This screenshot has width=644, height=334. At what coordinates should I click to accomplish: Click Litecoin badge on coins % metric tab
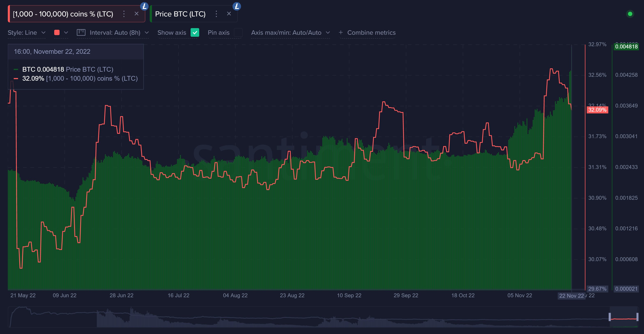tap(144, 6)
